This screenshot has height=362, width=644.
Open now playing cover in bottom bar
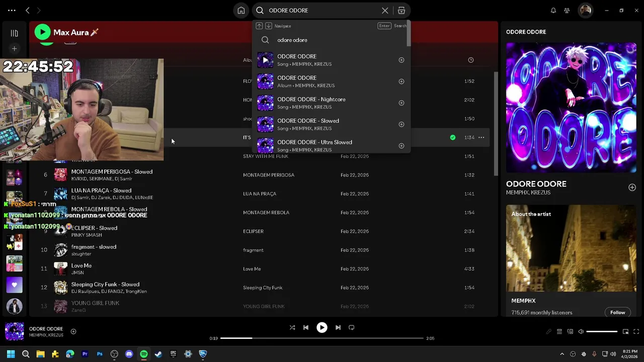pyautogui.click(x=14, y=331)
